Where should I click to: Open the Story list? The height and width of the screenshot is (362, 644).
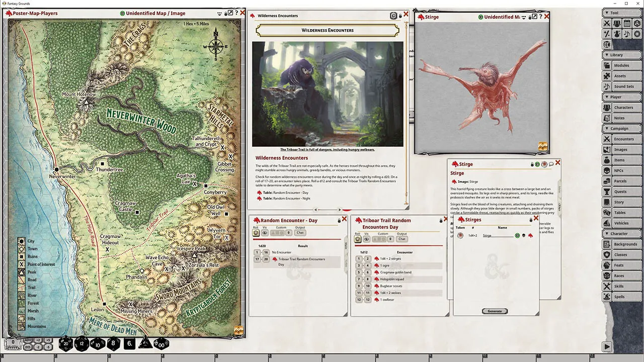pyautogui.click(x=626, y=202)
